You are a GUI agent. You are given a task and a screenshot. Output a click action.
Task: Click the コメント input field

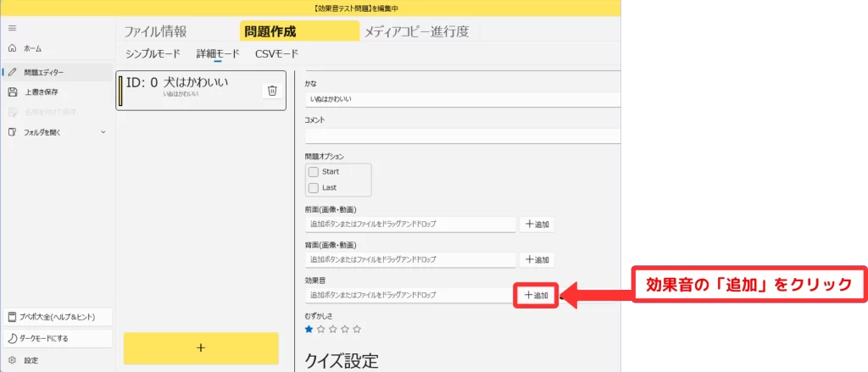(462, 136)
